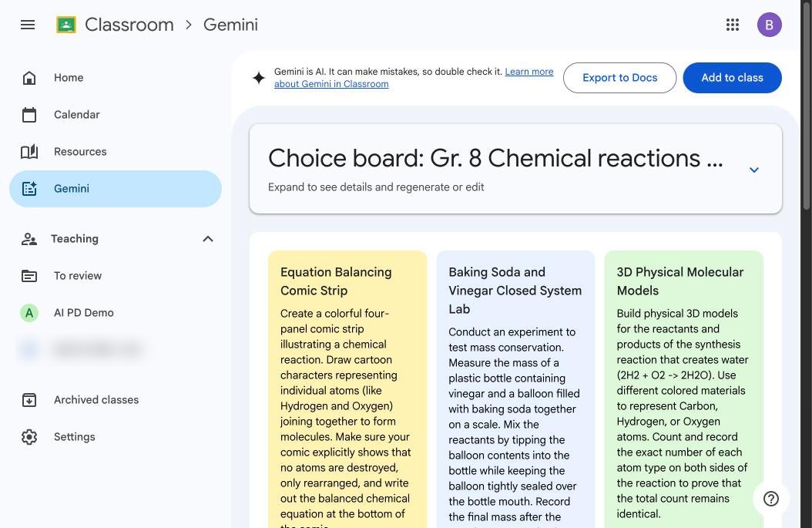Click the Teaching section label
812x528 pixels.
click(x=75, y=239)
